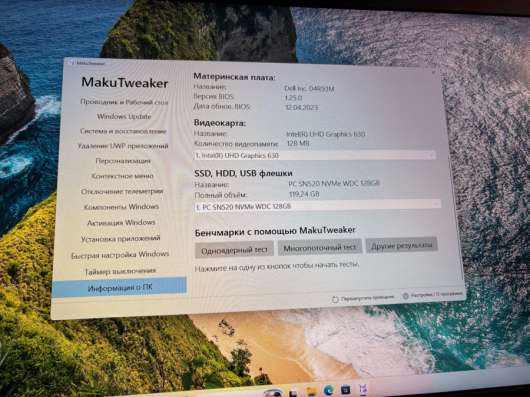Viewport: 530px width, 397px height.
Task: Select Удаление UWP приложений in sidebar
Action: (x=123, y=146)
